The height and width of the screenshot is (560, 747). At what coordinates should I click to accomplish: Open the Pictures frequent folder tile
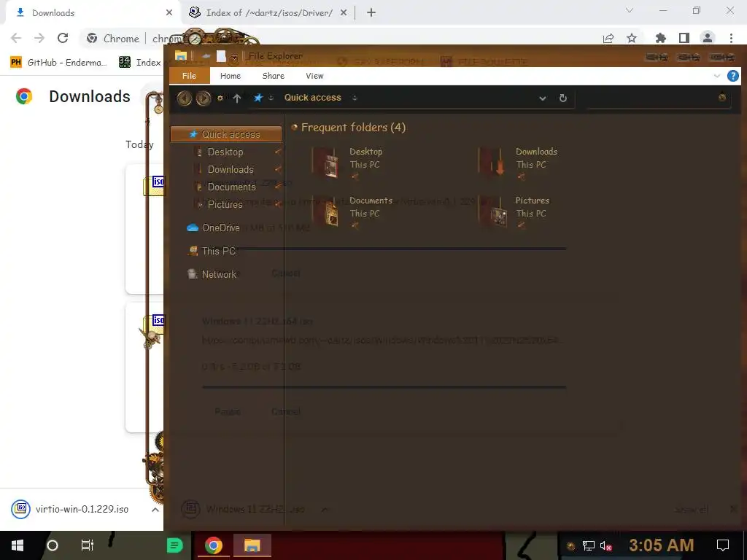click(x=514, y=212)
